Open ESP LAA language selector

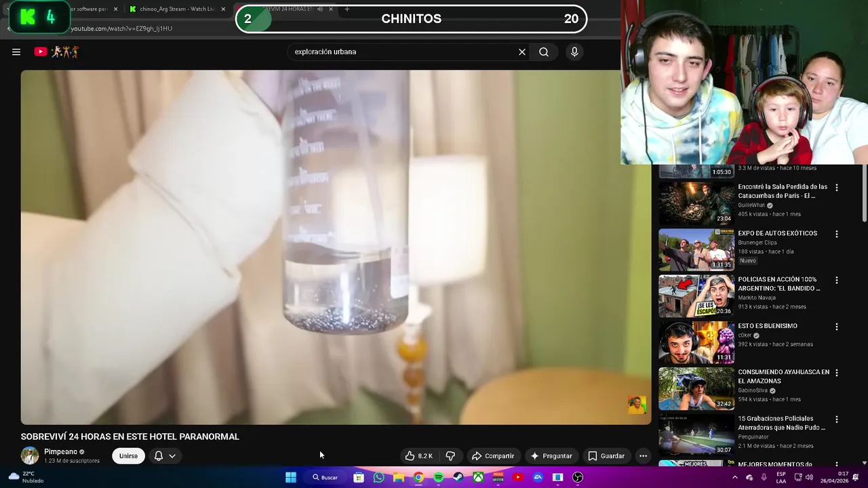click(x=781, y=477)
